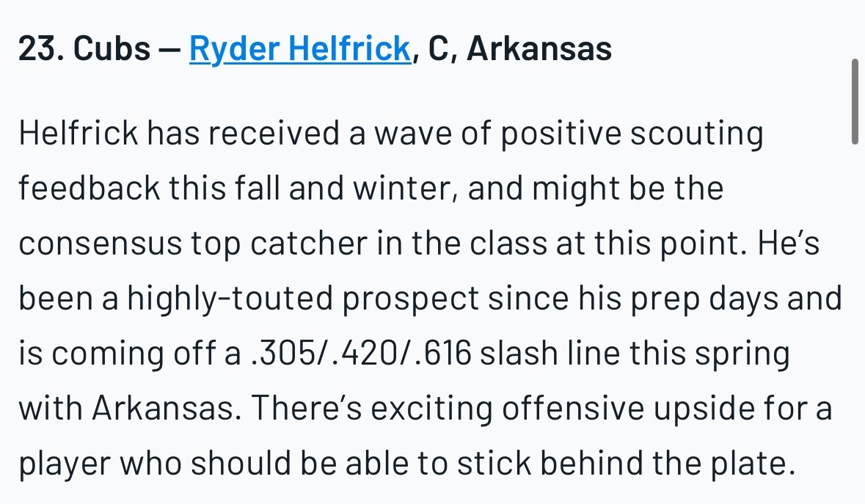
Task: Click the "C," position label in heading
Action: [x=439, y=49]
